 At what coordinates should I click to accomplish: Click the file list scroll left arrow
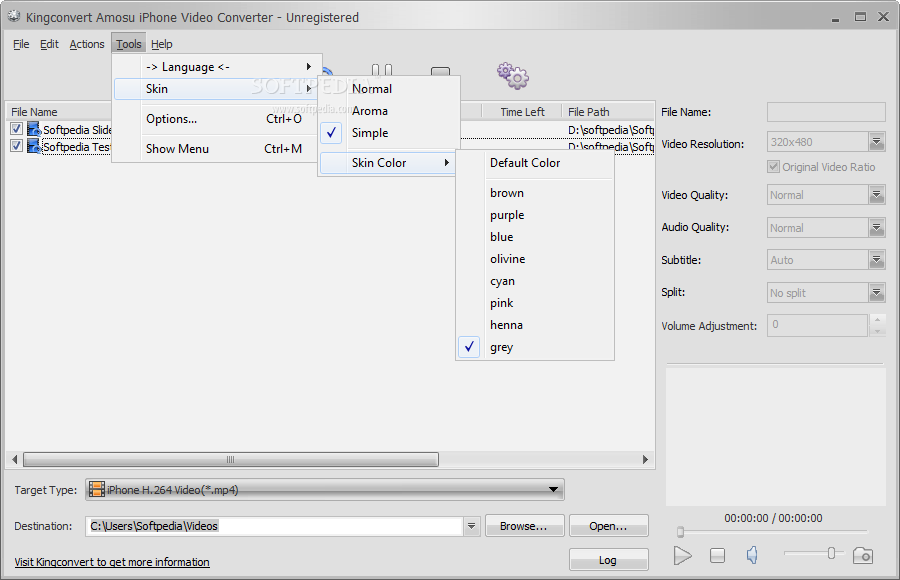pyautogui.click(x=15, y=459)
